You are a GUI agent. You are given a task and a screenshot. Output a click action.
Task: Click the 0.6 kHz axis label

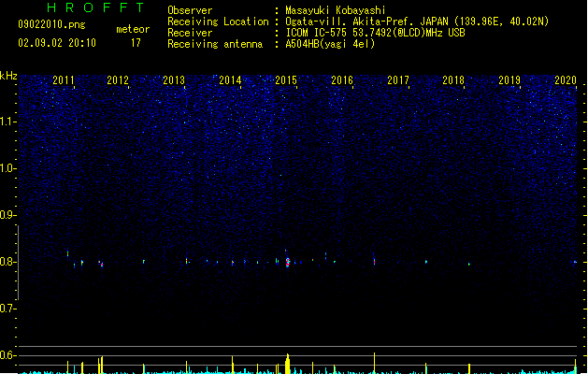point(7,355)
